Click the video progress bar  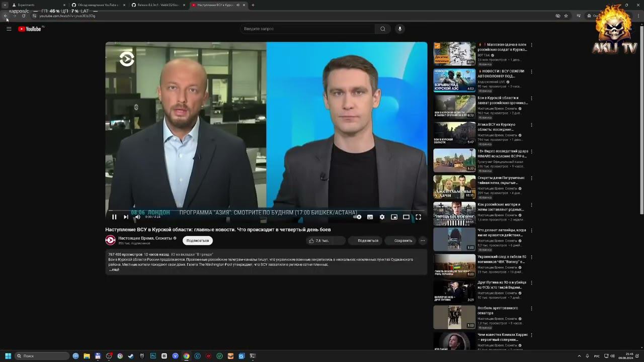pos(266,211)
